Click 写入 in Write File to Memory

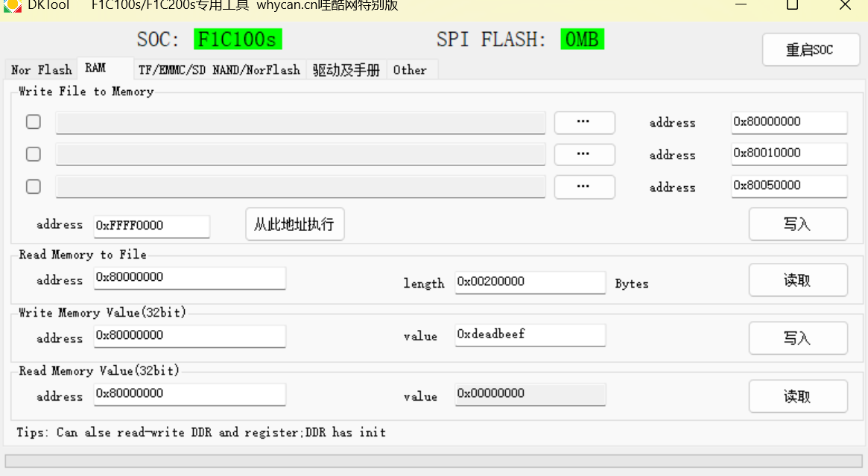click(x=797, y=224)
